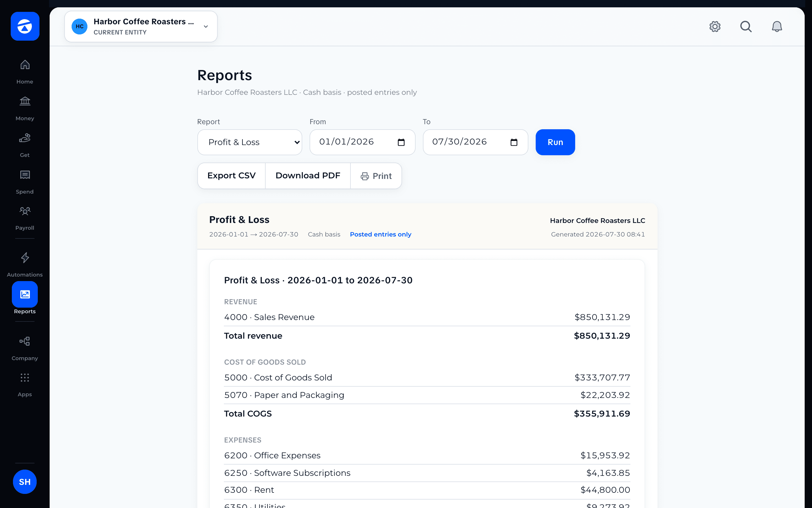Open notifications bell
The image size is (812, 508).
click(777, 27)
